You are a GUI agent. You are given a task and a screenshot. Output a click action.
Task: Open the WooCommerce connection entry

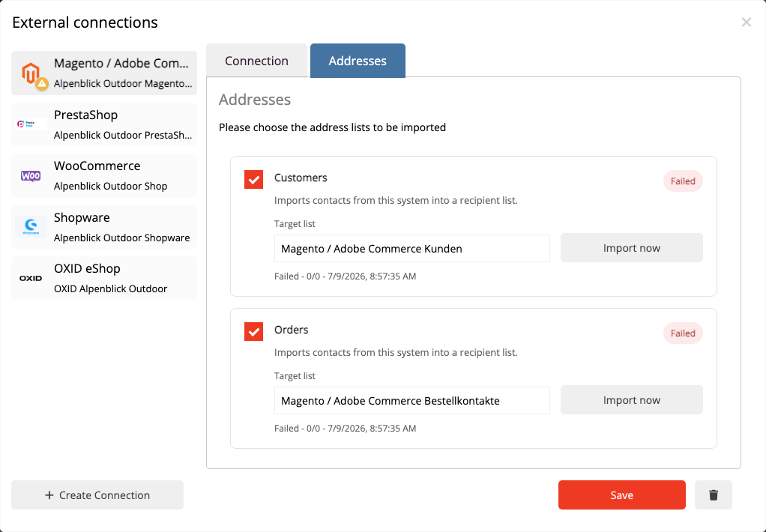[x=104, y=176]
